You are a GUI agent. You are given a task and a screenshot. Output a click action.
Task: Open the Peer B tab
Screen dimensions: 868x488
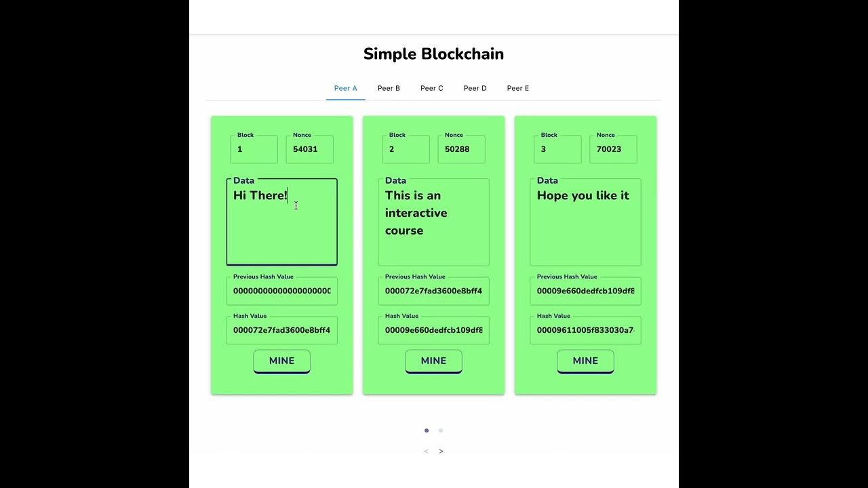389,88
